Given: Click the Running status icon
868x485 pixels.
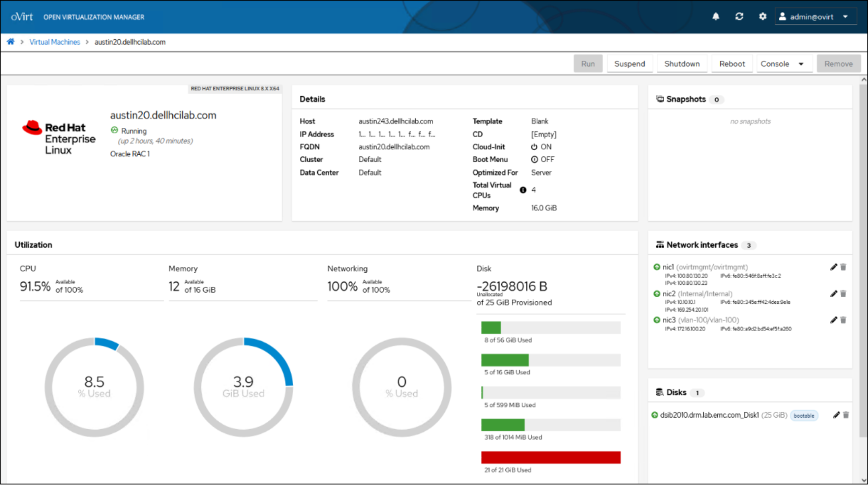Looking at the screenshot, I should click(x=114, y=130).
